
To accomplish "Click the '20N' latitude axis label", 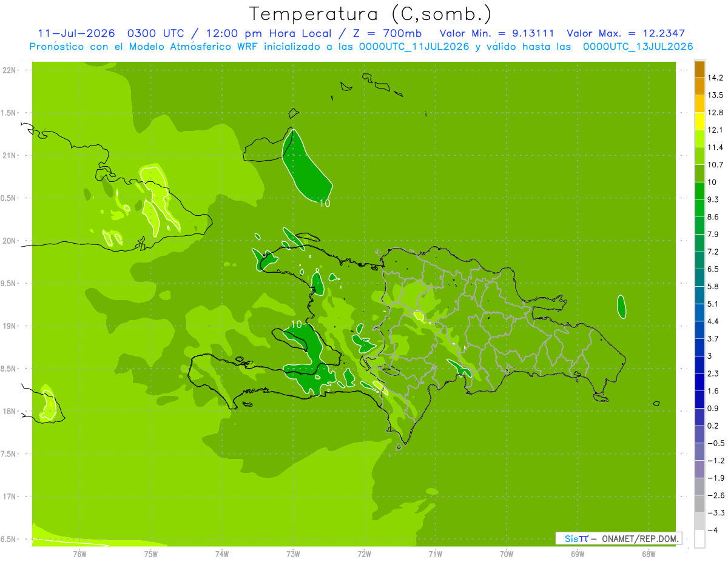I will point(9,241).
